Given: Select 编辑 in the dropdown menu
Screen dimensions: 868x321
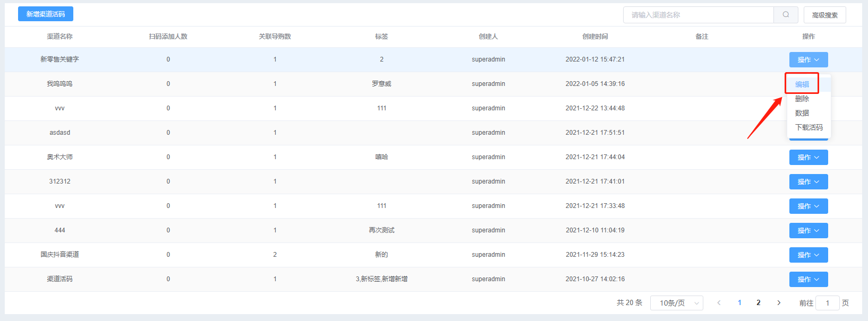Looking at the screenshot, I should click(x=802, y=84).
